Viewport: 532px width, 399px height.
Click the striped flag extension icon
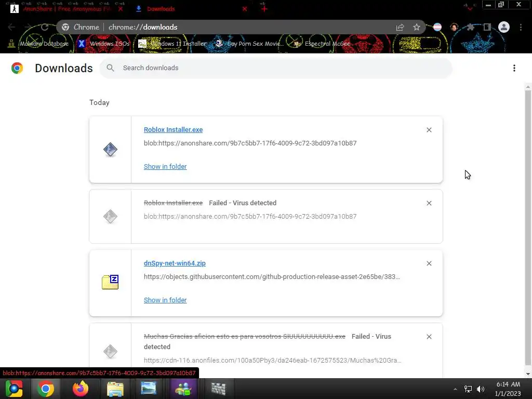coord(437,27)
